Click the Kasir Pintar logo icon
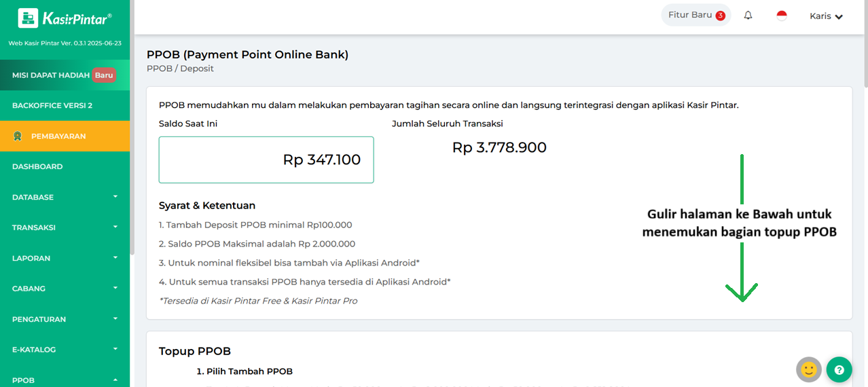868x387 pixels. (x=28, y=18)
